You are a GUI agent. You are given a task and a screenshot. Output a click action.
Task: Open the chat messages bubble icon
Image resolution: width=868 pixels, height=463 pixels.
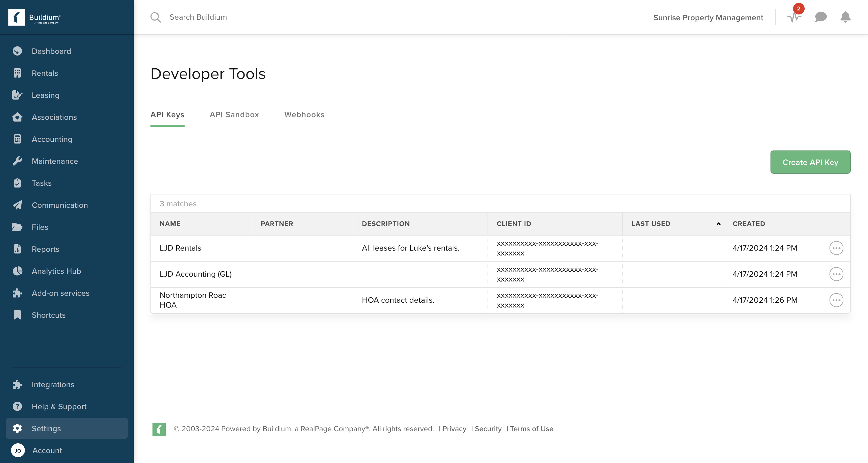(x=821, y=17)
